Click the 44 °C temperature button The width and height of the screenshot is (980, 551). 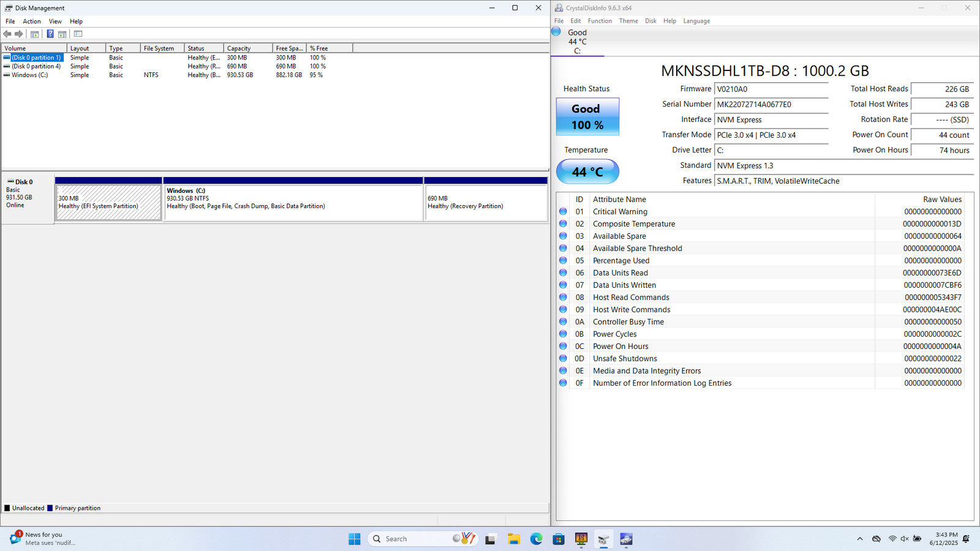[587, 171]
